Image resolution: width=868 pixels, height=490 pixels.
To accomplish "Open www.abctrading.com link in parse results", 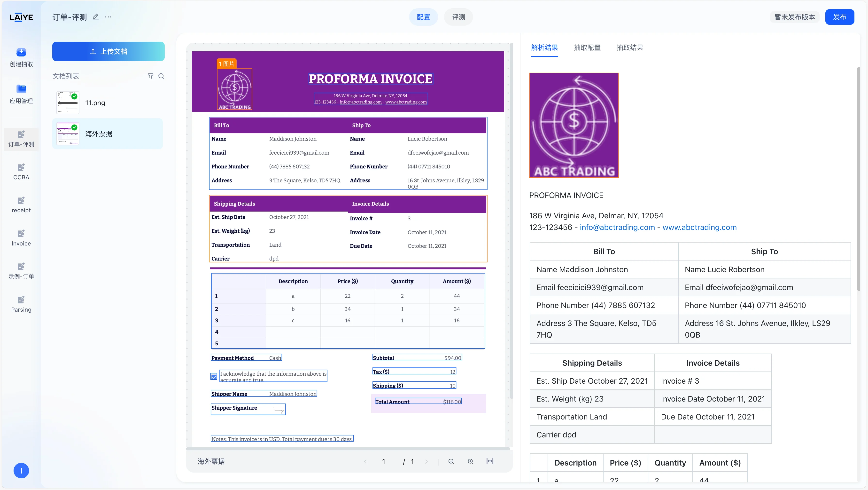I will (699, 227).
